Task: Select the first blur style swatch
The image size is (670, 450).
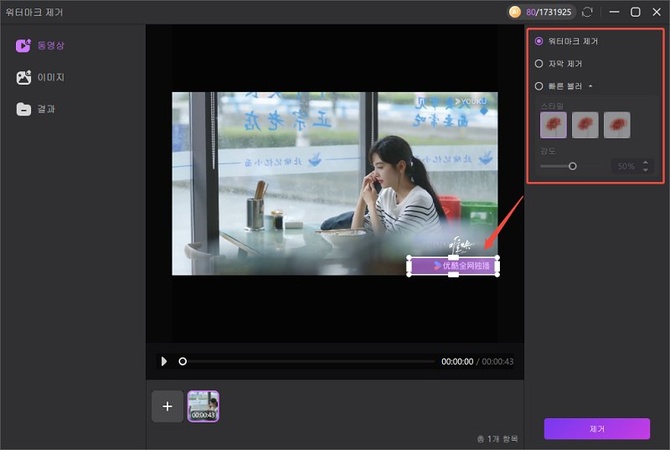Action: click(553, 125)
